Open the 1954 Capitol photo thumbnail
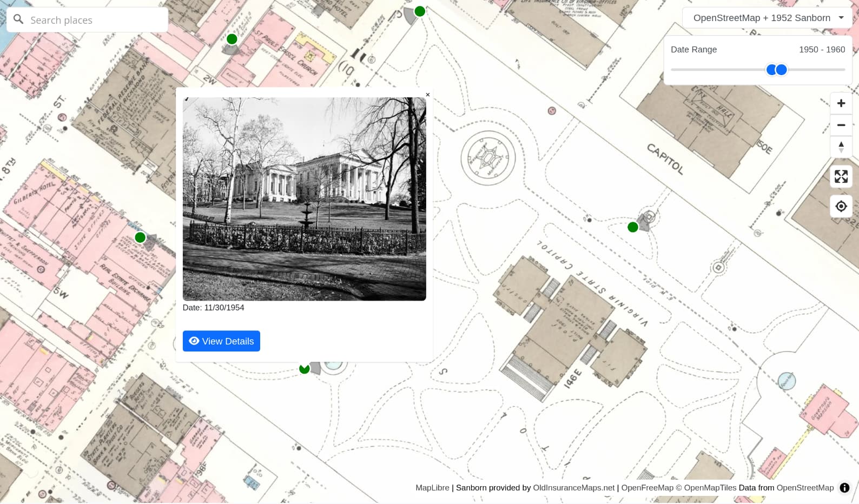The width and height of the screenshot is (859, 504). tap(305, 199)
